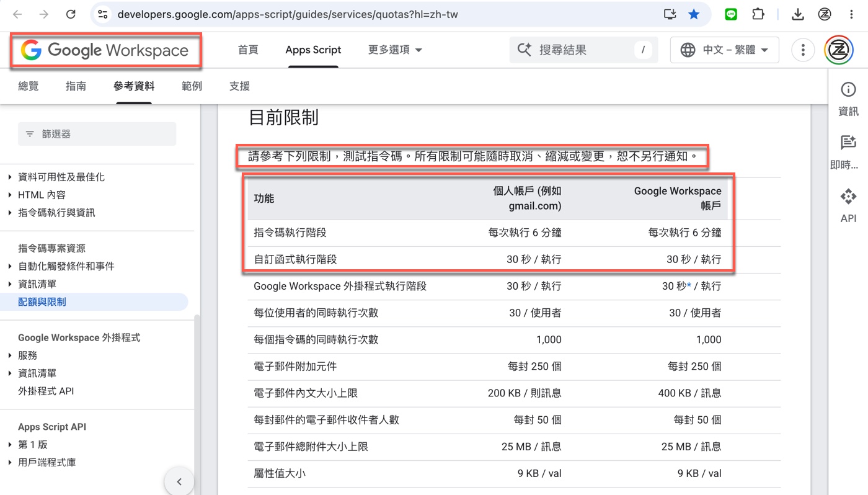Click 指令碼執行階段 table row label

click(x=290, y=233)
